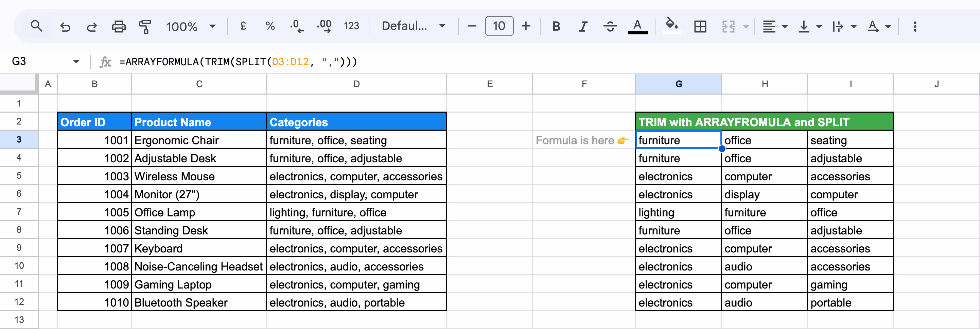Screen dimensions: 980x329
Task: Click the Ergonomic Chair cell
Action: click(199, 140)
